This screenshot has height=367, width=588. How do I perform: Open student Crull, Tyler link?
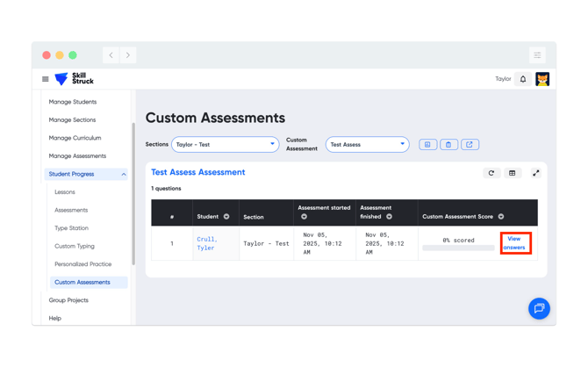click(206, 243)
